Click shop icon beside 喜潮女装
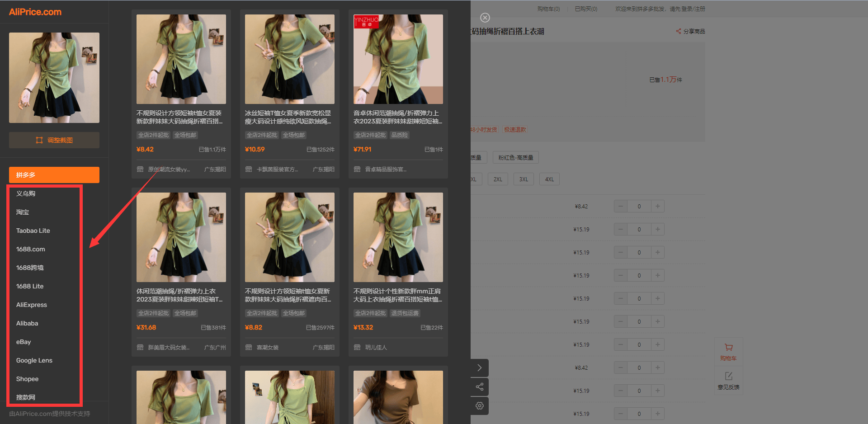Screen dimensions: 868x424 click(249, 347)
